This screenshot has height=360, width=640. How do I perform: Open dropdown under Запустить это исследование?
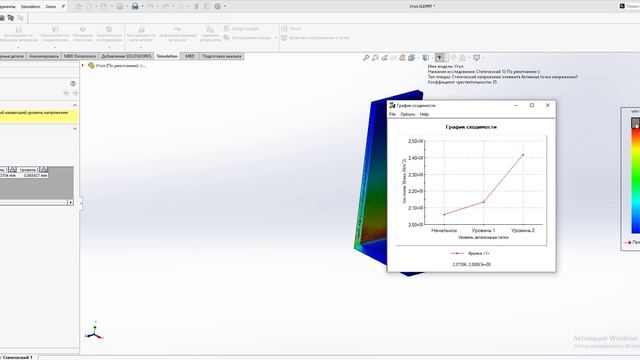tap(109, 47)
